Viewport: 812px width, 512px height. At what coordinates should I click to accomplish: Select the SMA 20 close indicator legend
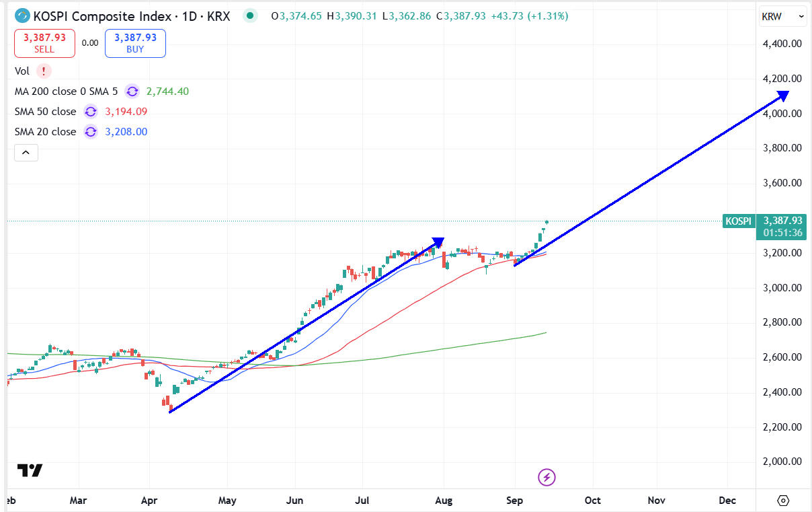(46, 132)
